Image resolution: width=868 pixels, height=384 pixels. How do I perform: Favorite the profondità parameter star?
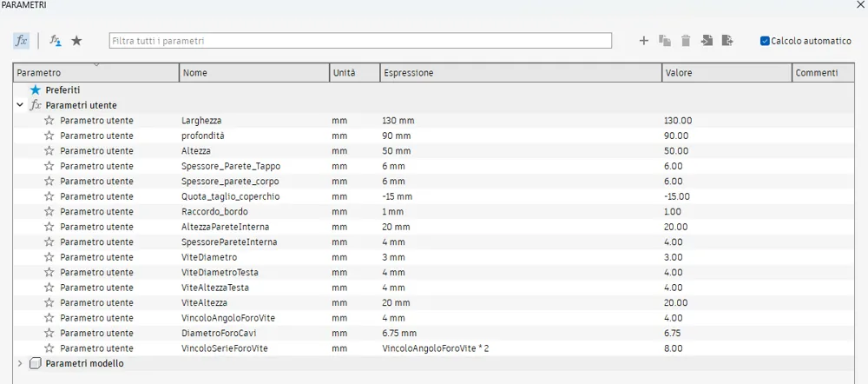49,136
